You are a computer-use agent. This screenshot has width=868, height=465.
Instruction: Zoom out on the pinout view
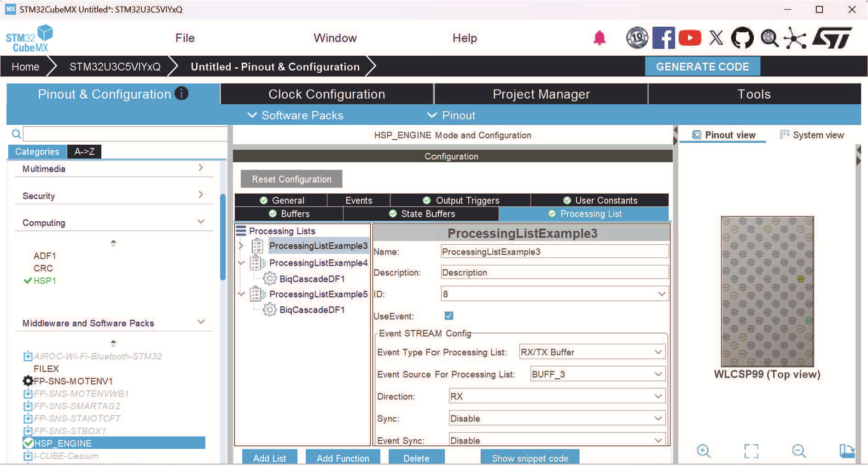click(799, 451)
